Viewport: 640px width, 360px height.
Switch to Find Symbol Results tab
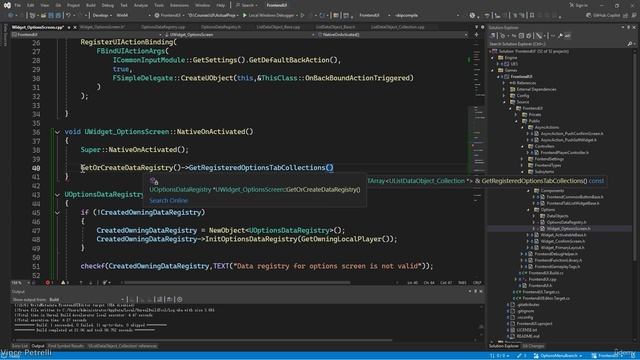tap(66, 346)
